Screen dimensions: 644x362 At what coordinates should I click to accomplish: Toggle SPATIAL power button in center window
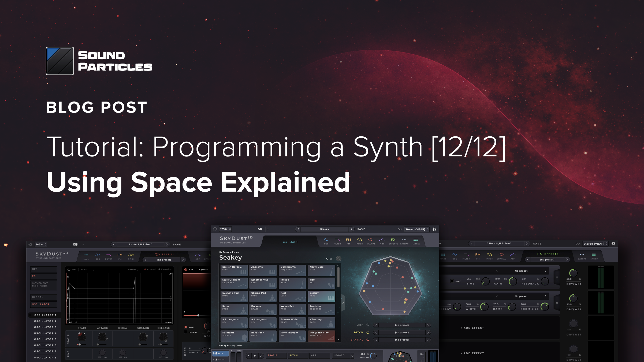coord(368,339)
